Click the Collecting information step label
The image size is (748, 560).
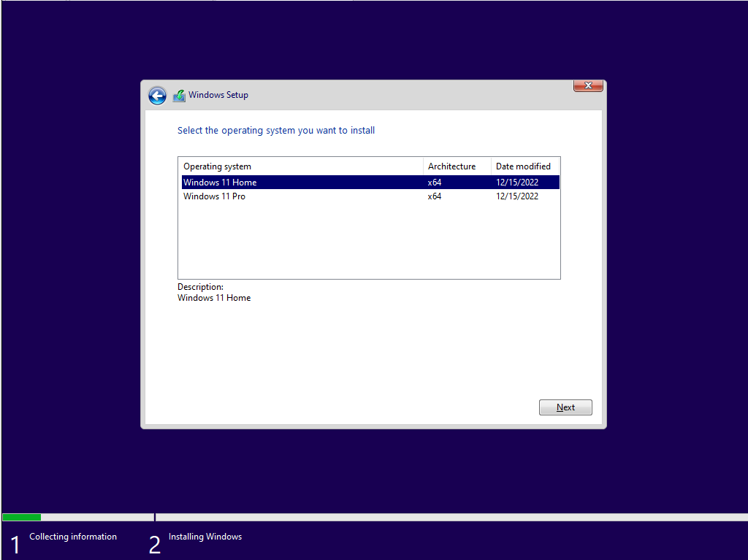(x=73, y=537)
